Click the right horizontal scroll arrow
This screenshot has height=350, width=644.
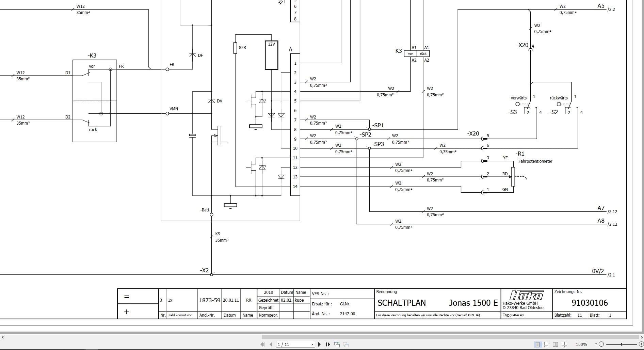(x=641, y=336)
